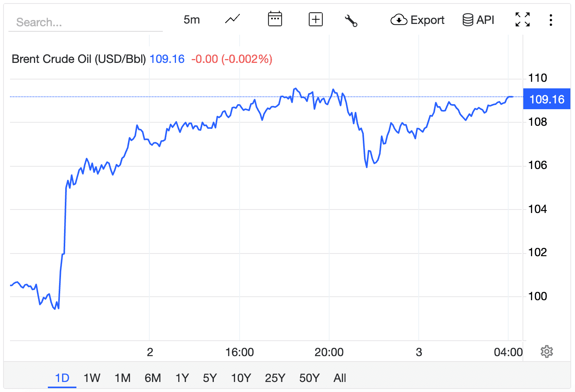Toggle the 6M period view

[152, 378]
